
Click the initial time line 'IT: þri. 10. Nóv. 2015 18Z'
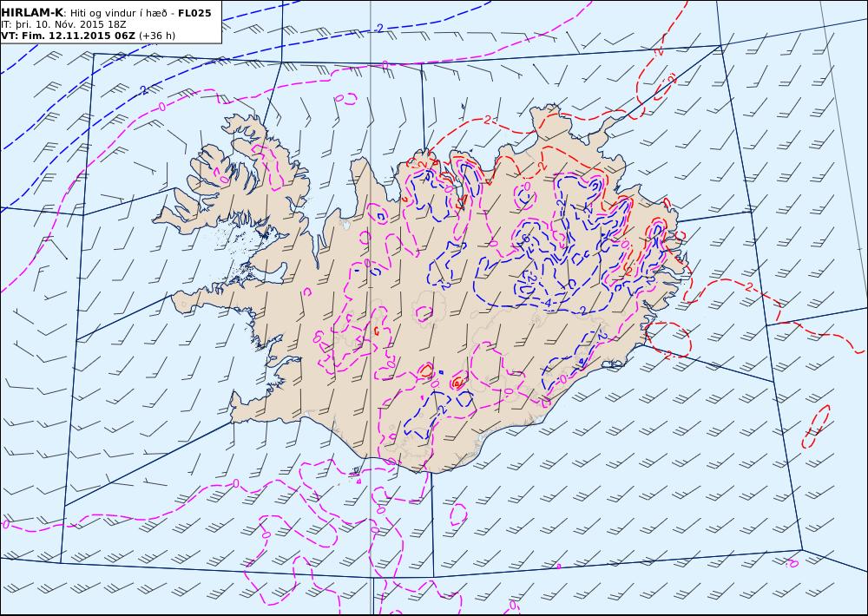click(x=63, y=24)
